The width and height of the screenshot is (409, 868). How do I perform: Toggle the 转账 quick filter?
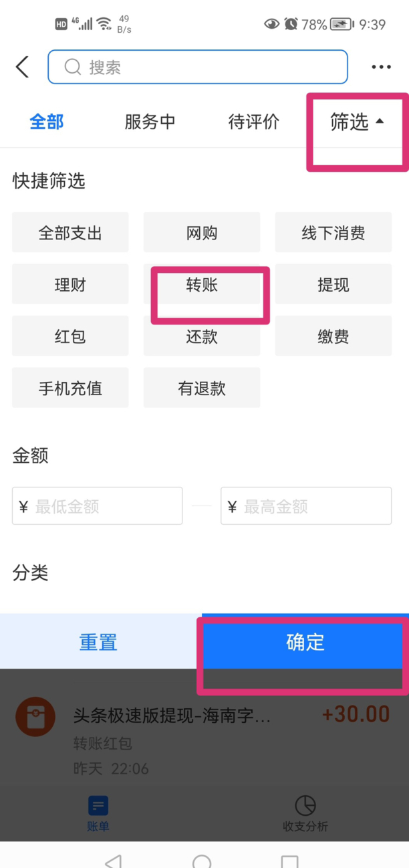202,286
